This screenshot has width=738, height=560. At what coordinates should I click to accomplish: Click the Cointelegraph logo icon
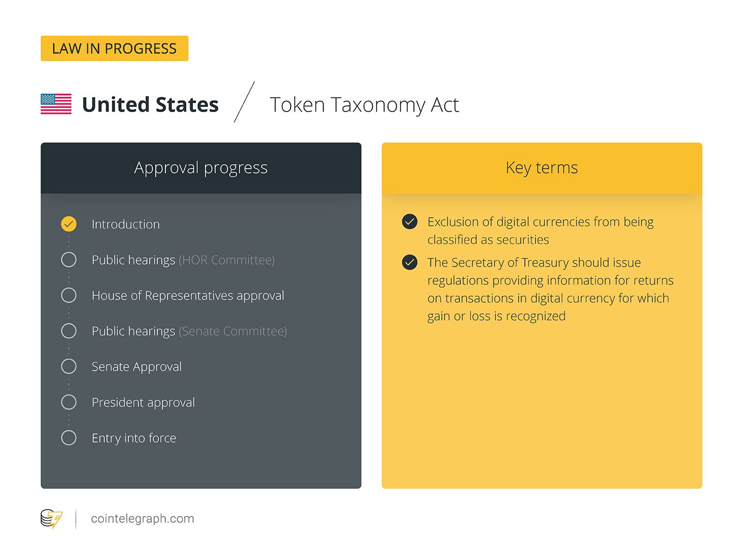tap(51, 519)
